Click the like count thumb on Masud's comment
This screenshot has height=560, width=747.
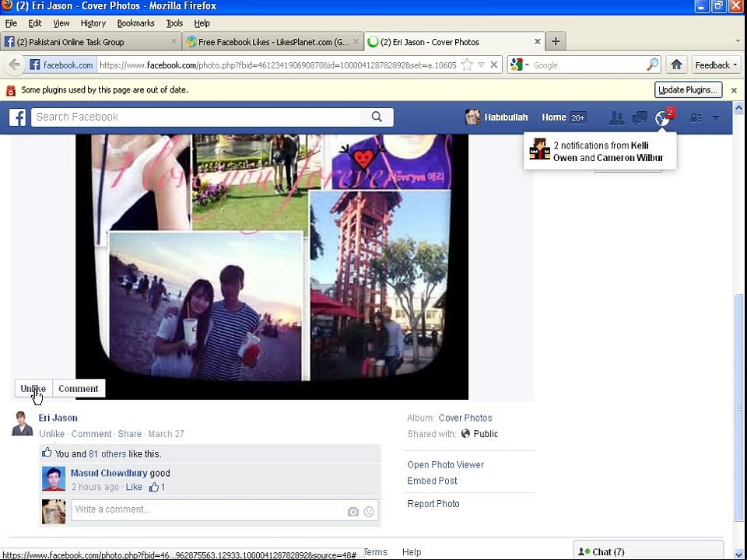(x=156, y=487)
